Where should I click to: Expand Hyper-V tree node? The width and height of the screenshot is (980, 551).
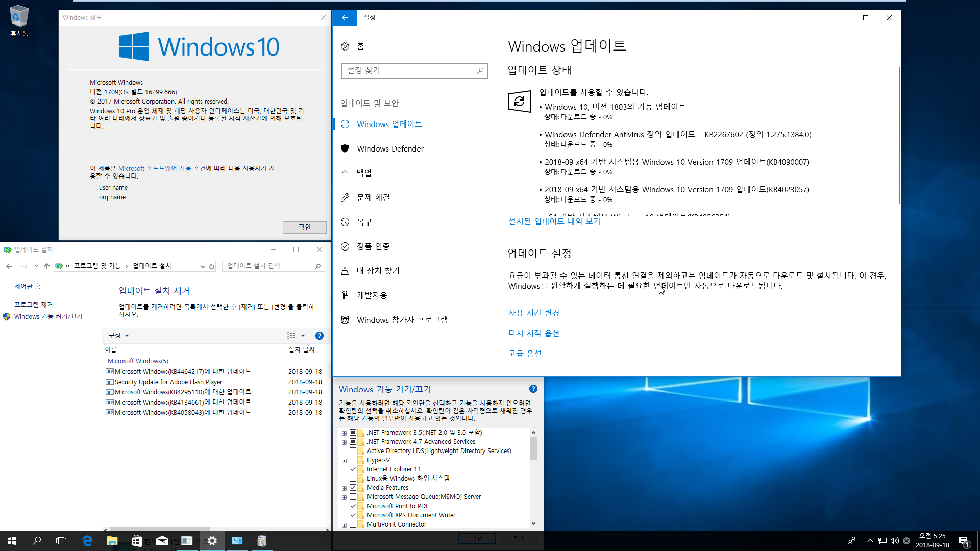pyautogui.click(x=344, y=461)
